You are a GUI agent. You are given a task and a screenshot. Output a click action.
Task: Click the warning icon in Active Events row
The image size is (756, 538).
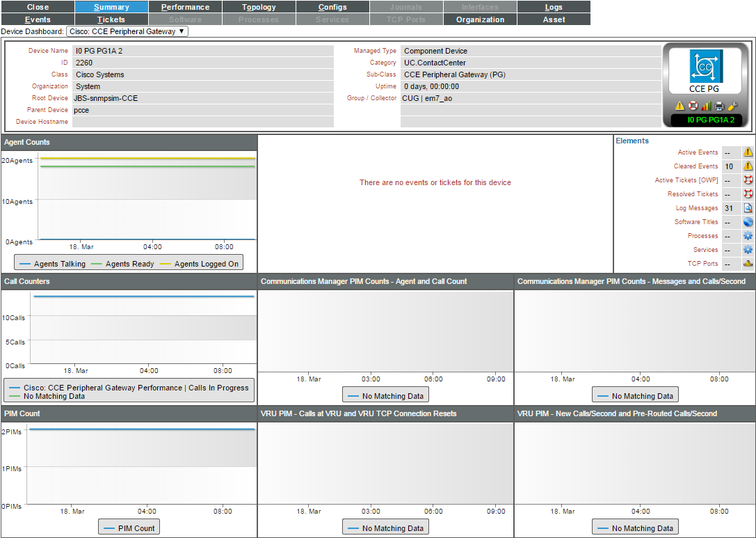[x=748, y=152]
